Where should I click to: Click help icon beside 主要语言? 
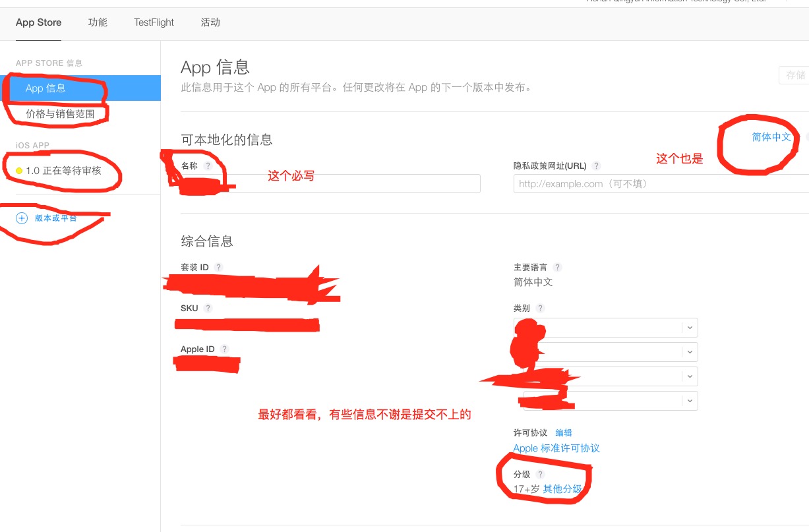coord(558,268)
